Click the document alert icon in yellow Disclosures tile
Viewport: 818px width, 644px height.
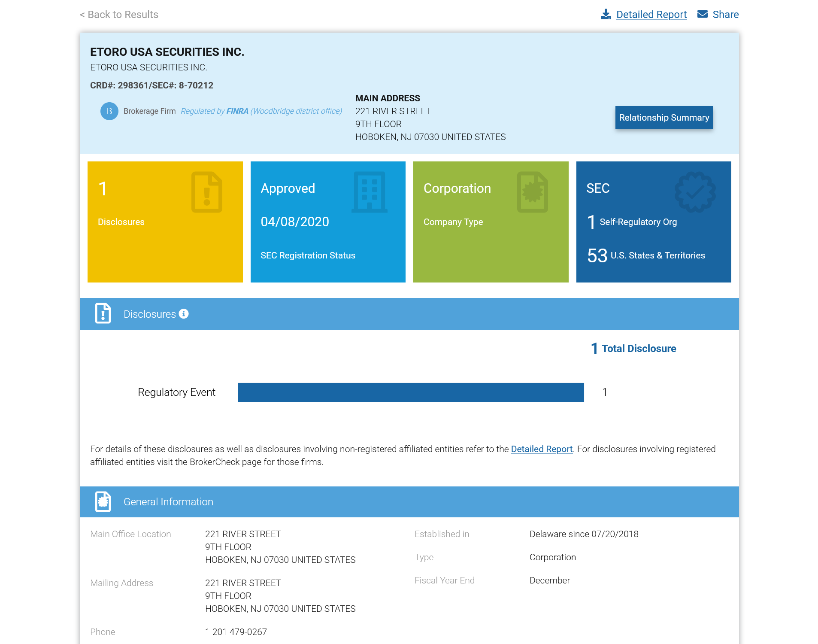click(x=206, y=192)
